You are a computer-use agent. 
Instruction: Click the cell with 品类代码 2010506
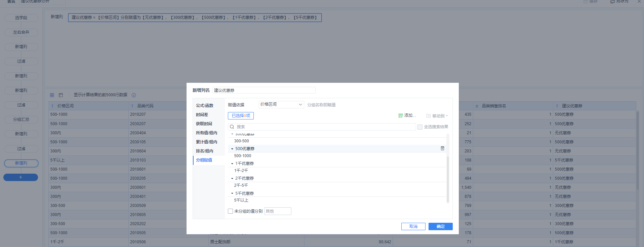[x=168, y=242]
